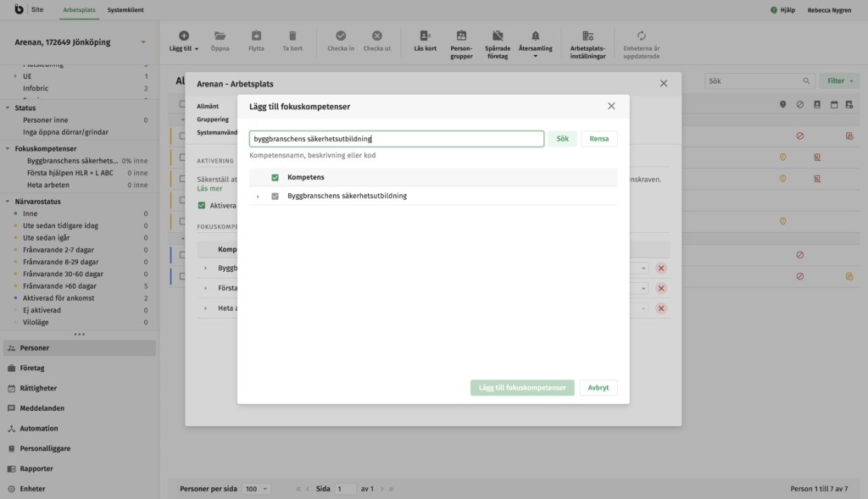The height and width of the screenshot is (499, 868).
Task: Click the Hjälp icon in header
Action: click(774, 10)
